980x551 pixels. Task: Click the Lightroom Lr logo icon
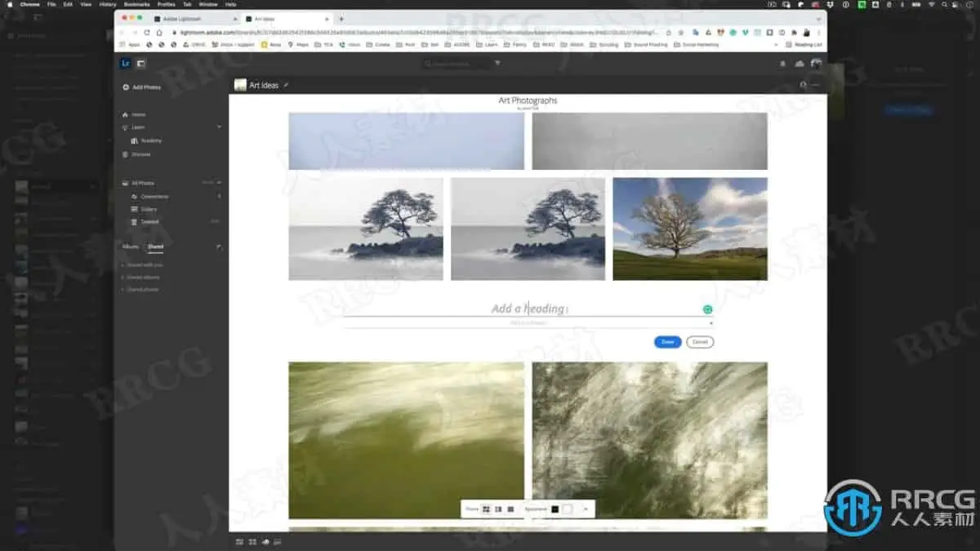click(125, 64)
